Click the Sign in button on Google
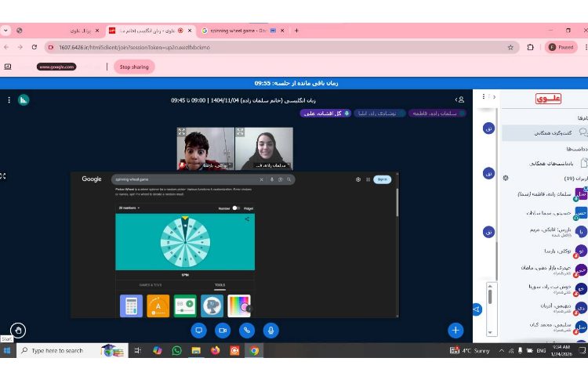This screenshot has height=376, width=588. [382, 179]
